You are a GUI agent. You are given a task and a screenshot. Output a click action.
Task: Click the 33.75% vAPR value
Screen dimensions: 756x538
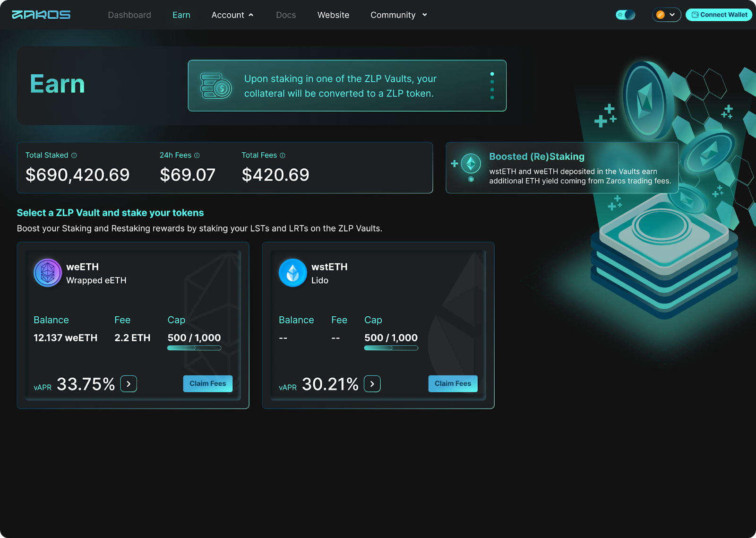pos(86,384)
